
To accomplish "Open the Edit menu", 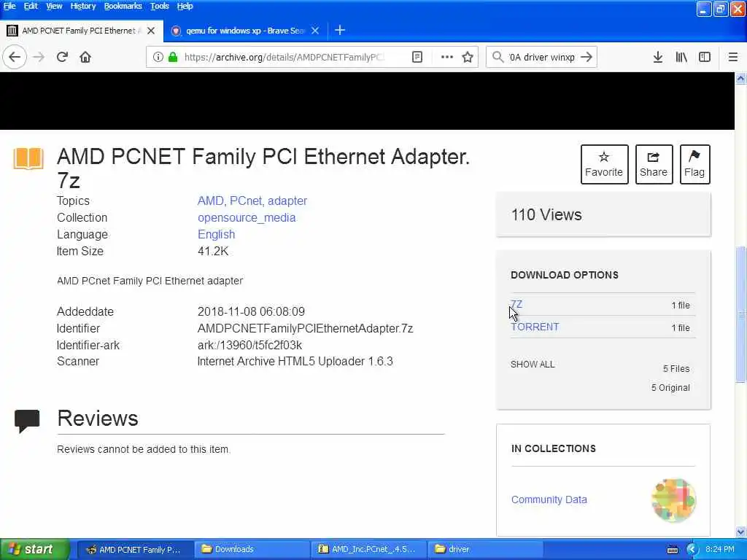I will point(31,6).
